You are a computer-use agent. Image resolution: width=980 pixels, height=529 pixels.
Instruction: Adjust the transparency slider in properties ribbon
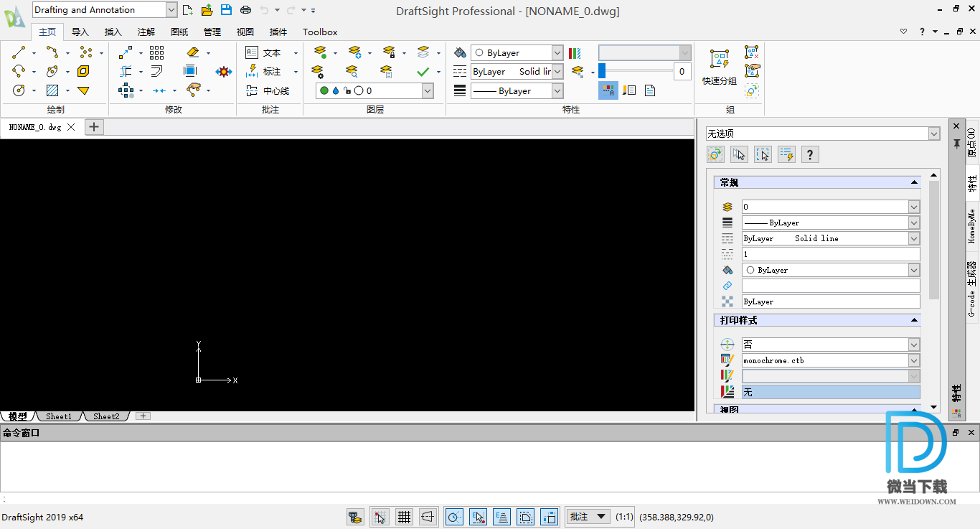point(602,71)
